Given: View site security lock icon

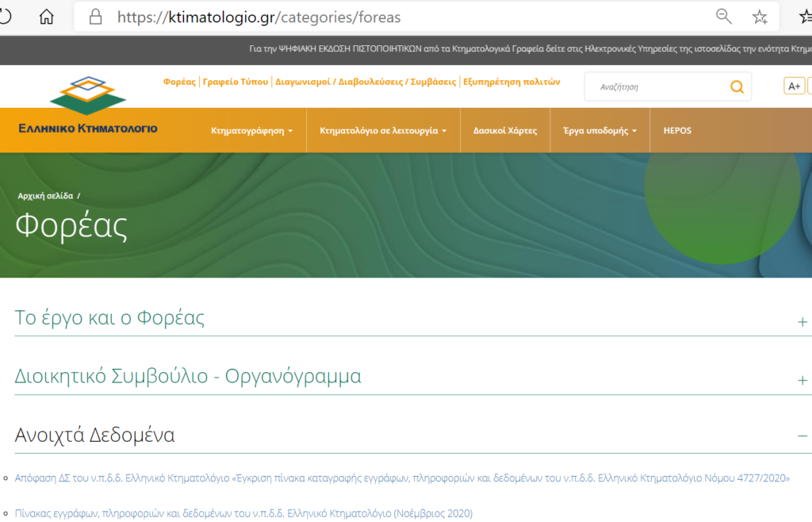Looking at the screenshot, I should click(95, 17).
